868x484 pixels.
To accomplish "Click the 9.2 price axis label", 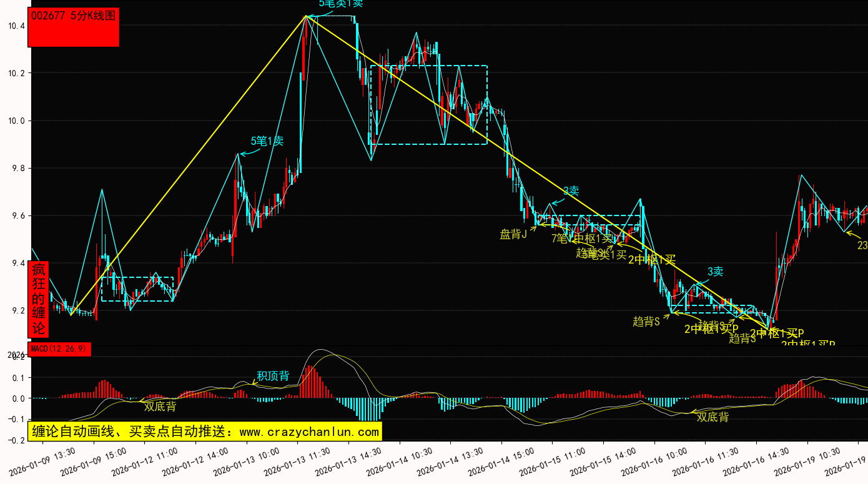I will coord(16,310).
